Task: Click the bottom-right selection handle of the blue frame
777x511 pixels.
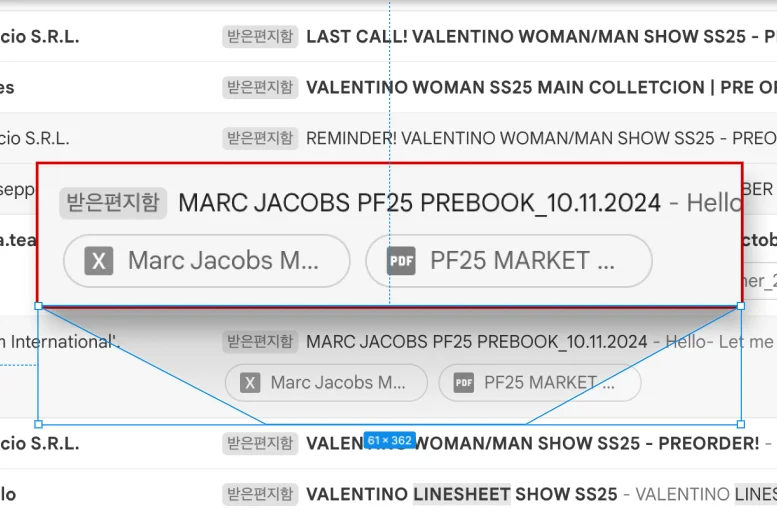Action: coord(741,424)
